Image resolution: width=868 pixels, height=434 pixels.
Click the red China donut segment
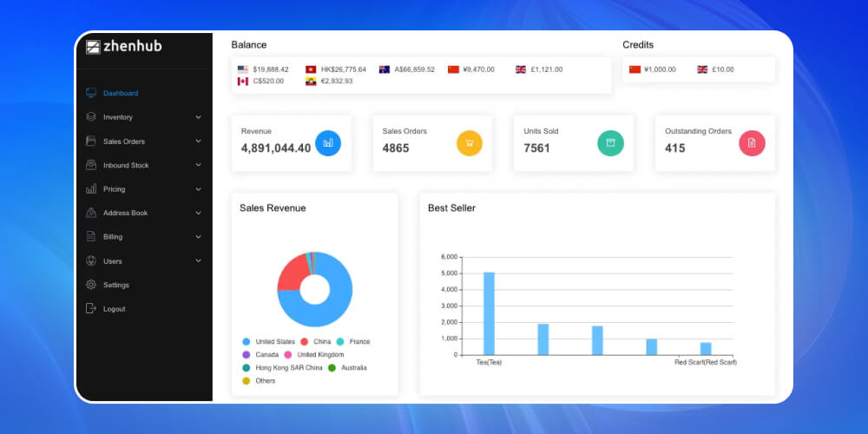point(293,273)
